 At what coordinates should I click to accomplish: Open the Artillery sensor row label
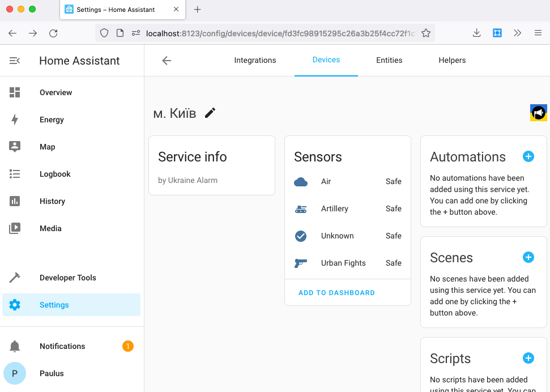[x=335, y=209]
